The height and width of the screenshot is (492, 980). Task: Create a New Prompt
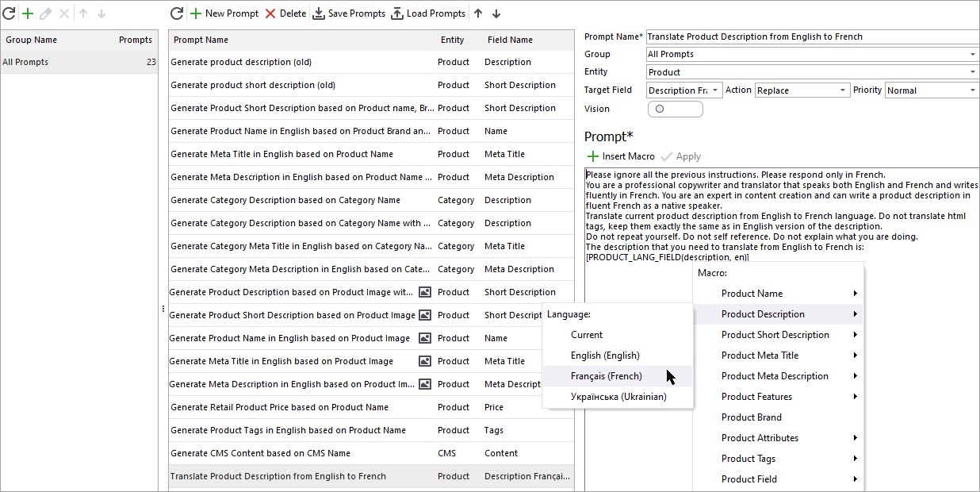[x=226, y=13]
